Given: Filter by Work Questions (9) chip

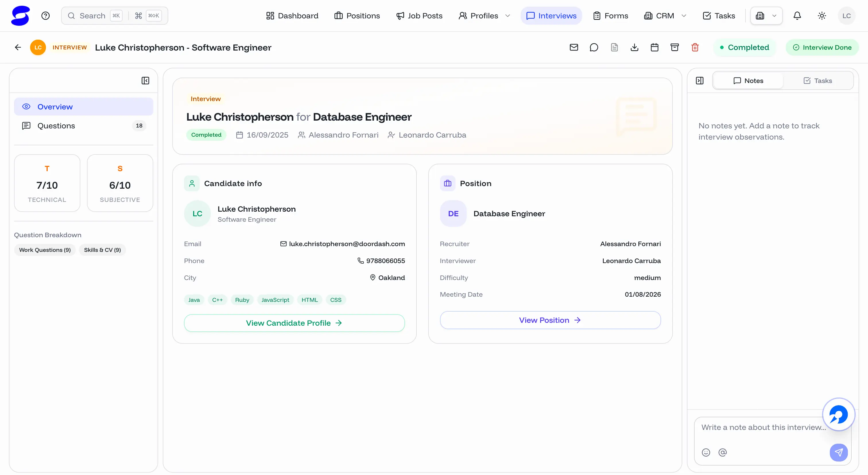Looking at the screenshot, I should [x=45, y=250].
